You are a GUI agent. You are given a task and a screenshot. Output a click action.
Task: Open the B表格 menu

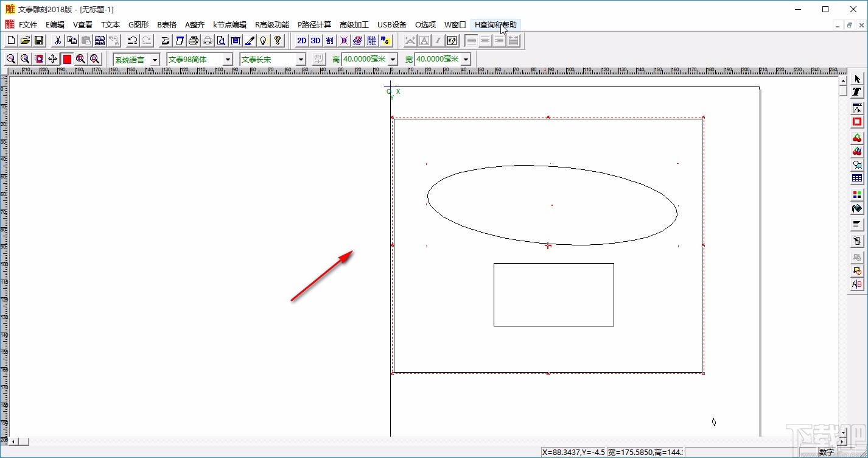click(x=167, y=25)
